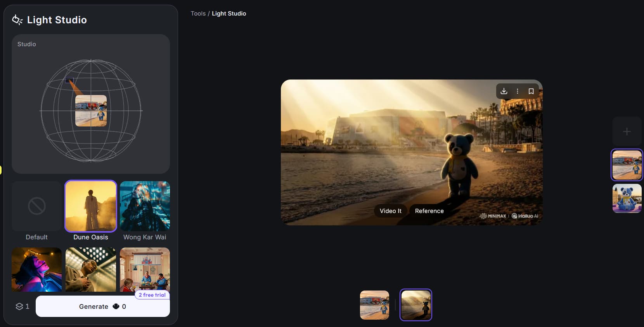Viewport: 644px width, 327px height.
Task: Open the blue panda bear thumbnail
Action: [x=627, y=198]
